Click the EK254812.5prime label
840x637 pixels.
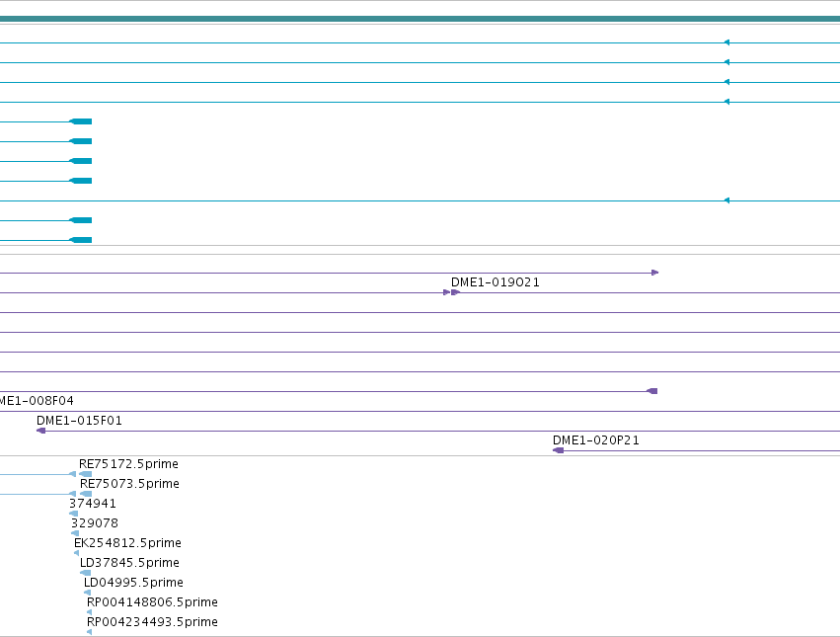(127, 543)
